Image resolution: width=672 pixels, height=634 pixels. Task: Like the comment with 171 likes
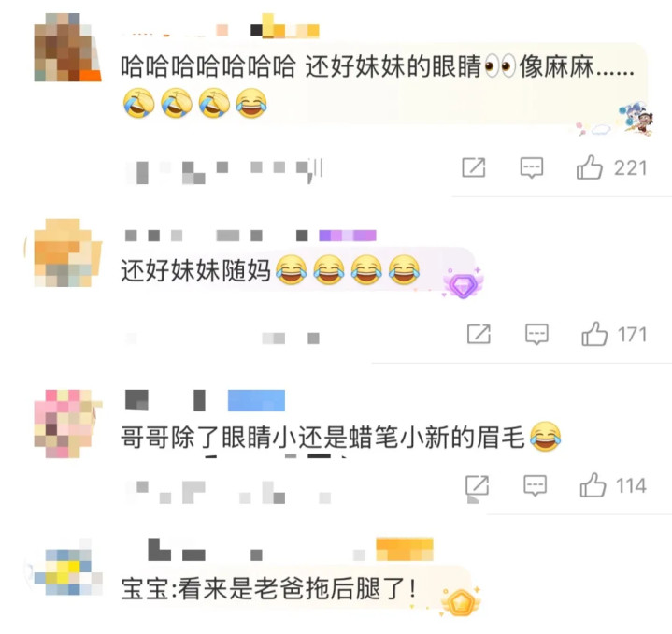594,334
